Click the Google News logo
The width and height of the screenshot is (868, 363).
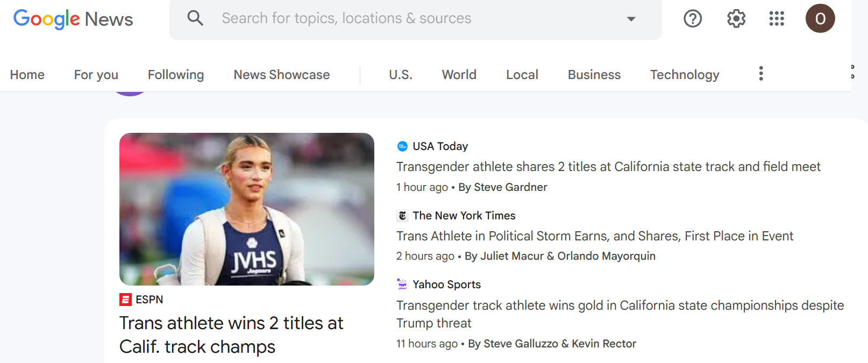[x=73, y=19]
